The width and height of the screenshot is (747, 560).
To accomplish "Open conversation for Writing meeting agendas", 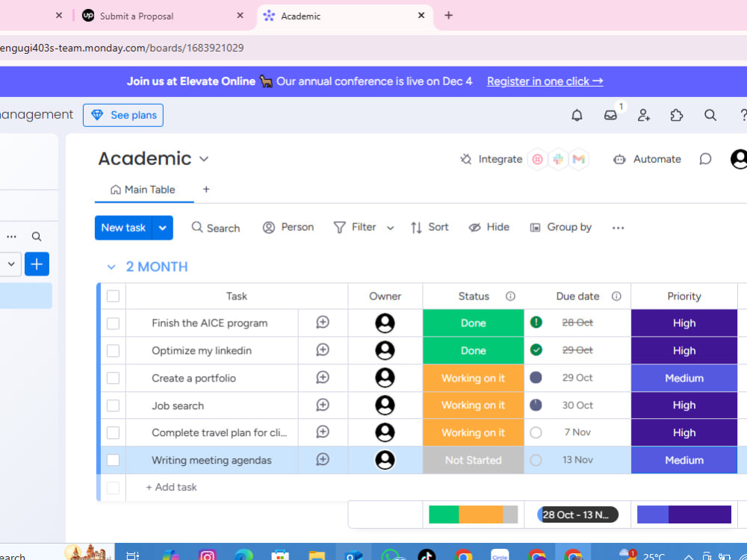I will coord(323,459).
